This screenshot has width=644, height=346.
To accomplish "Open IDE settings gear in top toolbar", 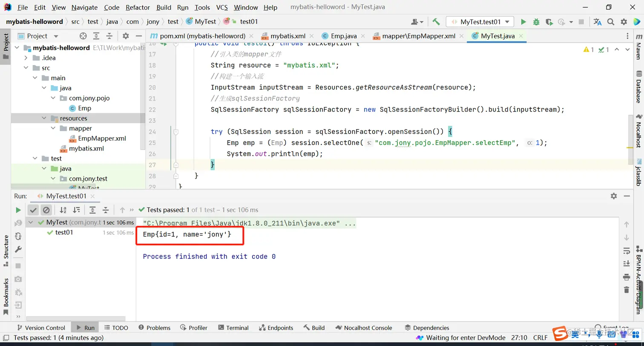I will pos(624,22).
